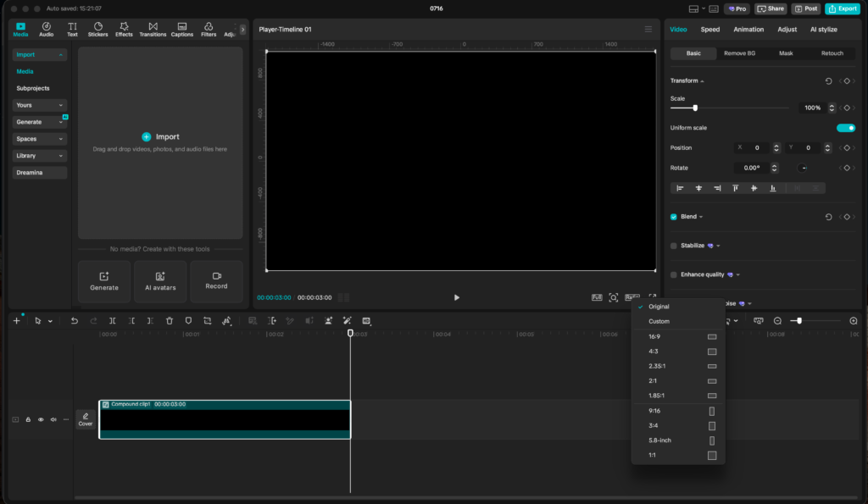The width and height of the screenshot is (868, 504).
Task: Click the Cover edit button on track
Action: (x=86, y=419)
